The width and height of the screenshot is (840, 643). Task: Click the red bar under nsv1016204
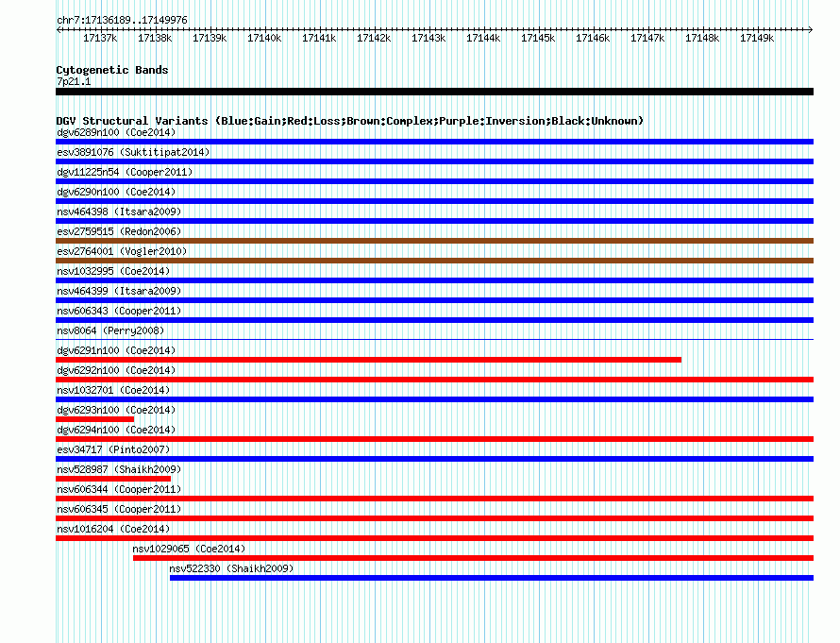(434, 538)
